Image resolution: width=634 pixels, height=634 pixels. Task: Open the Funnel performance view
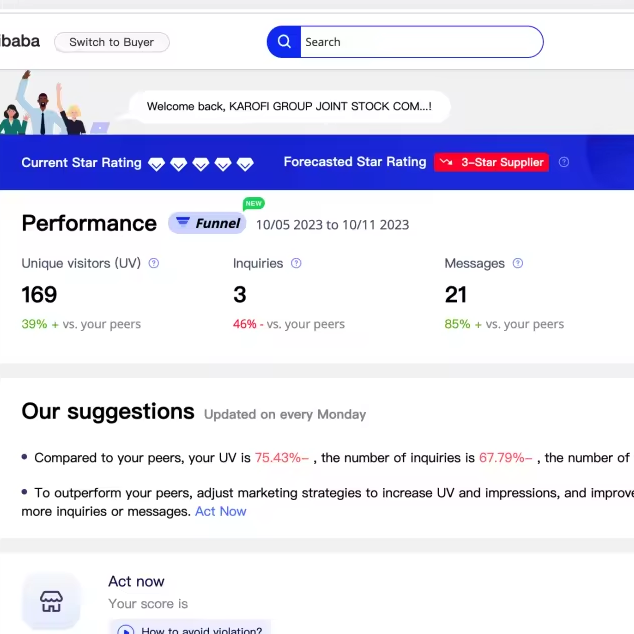coord(207,223)
